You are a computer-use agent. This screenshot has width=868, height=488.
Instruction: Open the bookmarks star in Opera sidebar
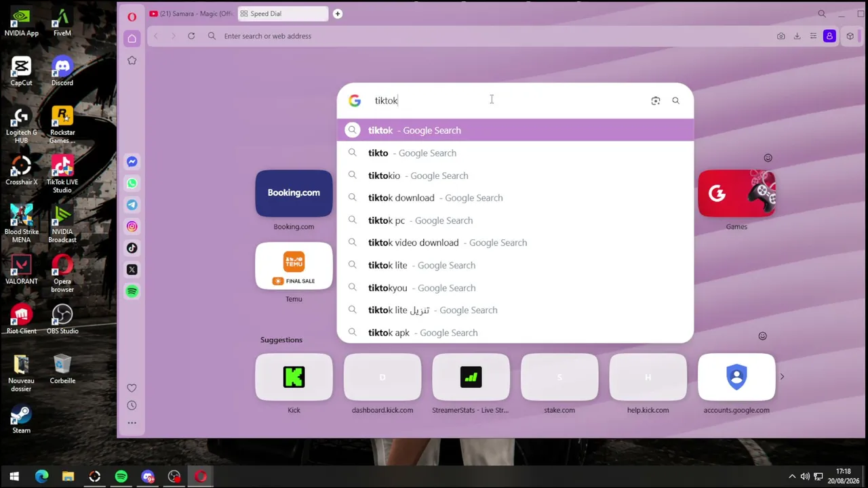(x=132, y=60)
